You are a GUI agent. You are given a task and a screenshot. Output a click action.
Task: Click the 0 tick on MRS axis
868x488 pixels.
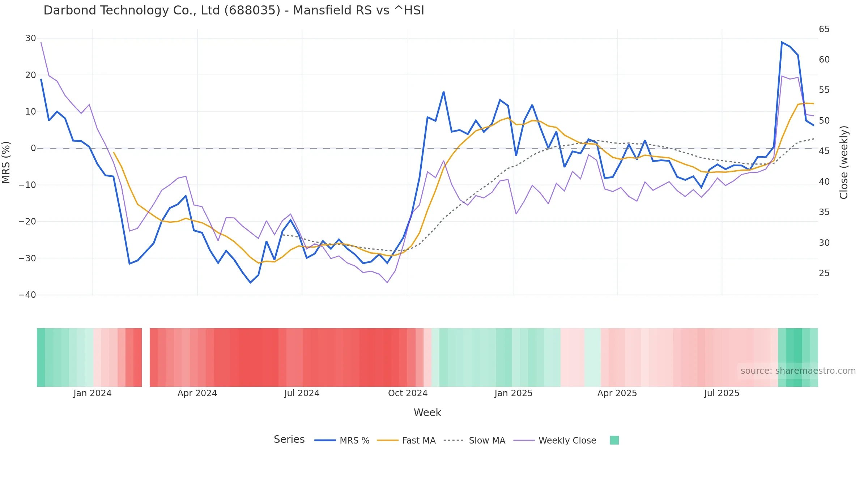34,148
